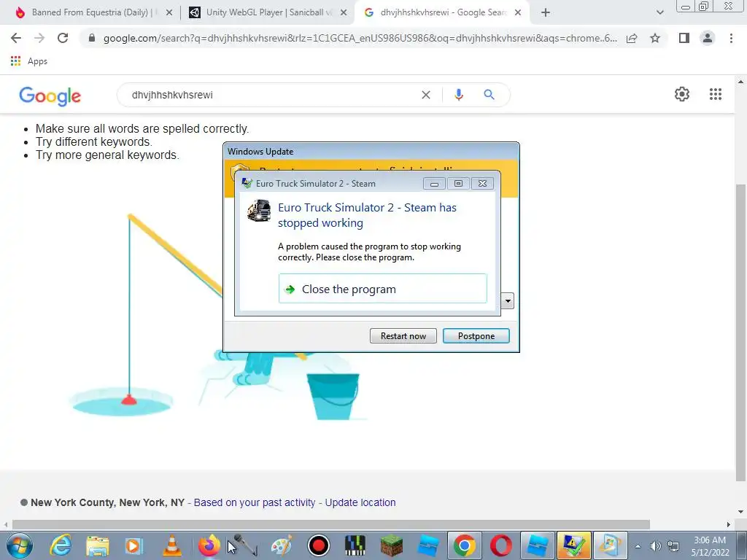Open the Windows Start menu
Viewport: 747px width, 560px height.
[x=20, y=545]
